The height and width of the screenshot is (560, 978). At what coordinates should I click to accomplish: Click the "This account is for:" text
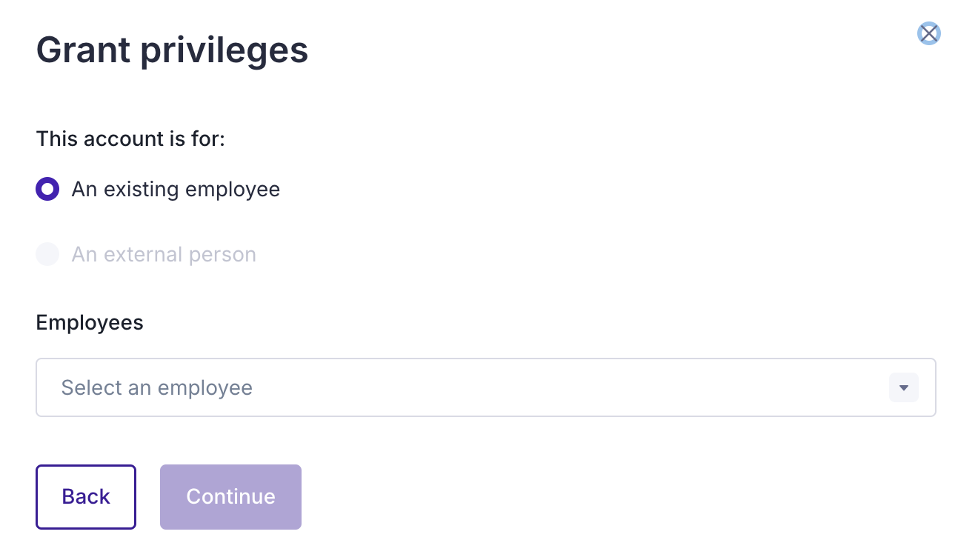130,139
